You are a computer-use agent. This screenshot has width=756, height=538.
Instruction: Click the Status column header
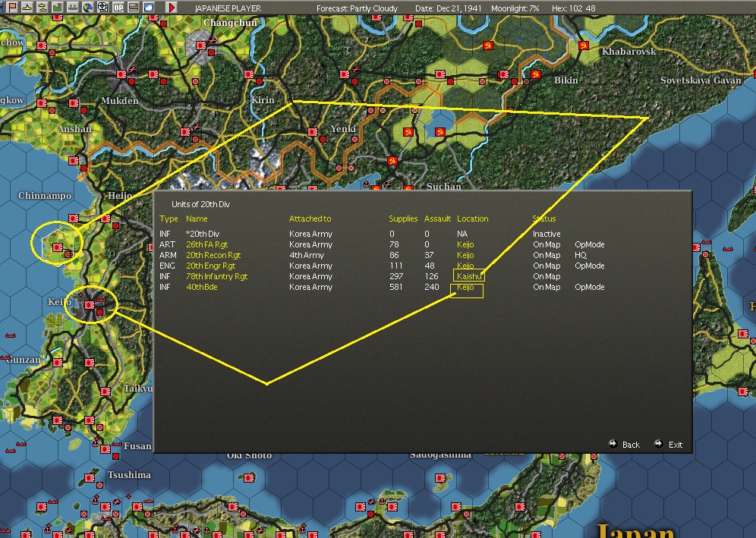pyautogui.click(x=544, y=219)
